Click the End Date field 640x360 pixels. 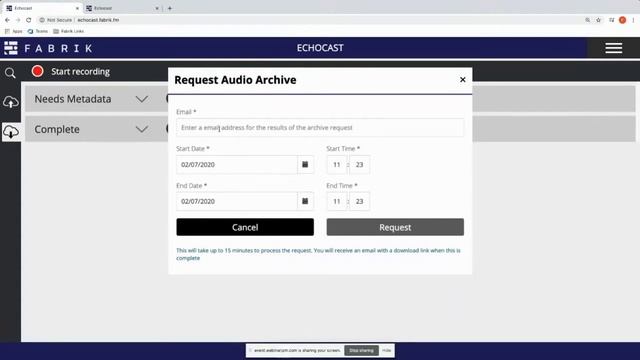237,201
